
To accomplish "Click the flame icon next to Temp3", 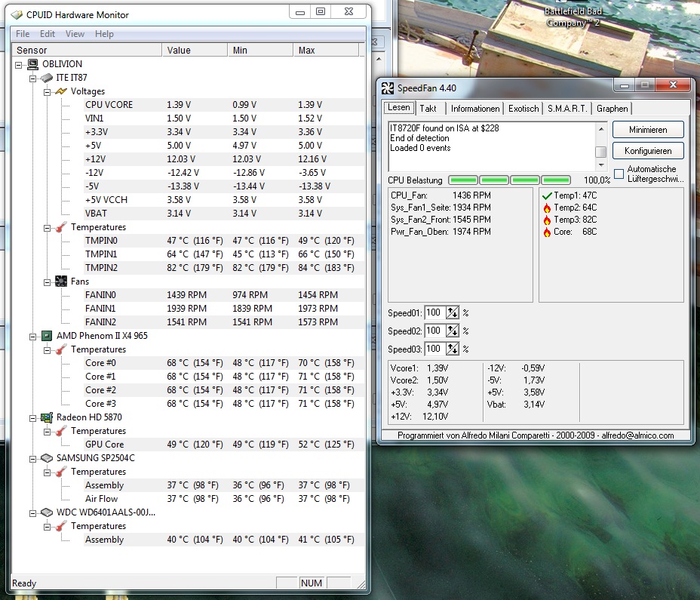I will [x=547, y=220].
